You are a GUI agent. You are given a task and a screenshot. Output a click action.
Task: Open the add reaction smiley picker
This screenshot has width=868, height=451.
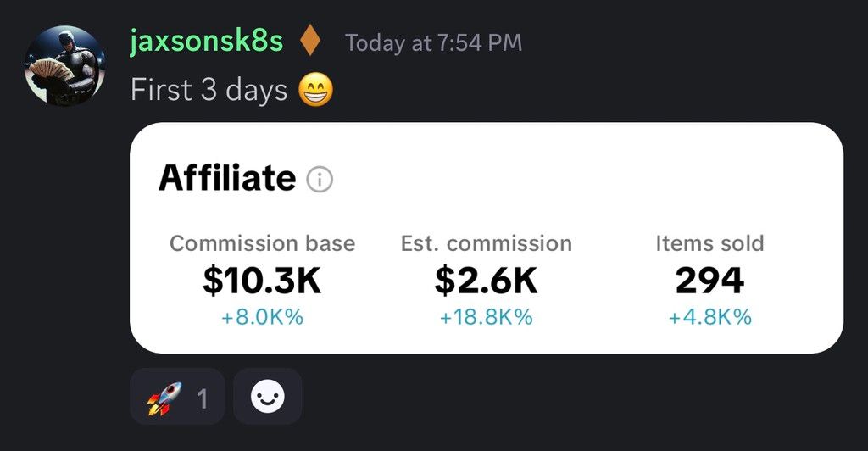click(267, 397)
